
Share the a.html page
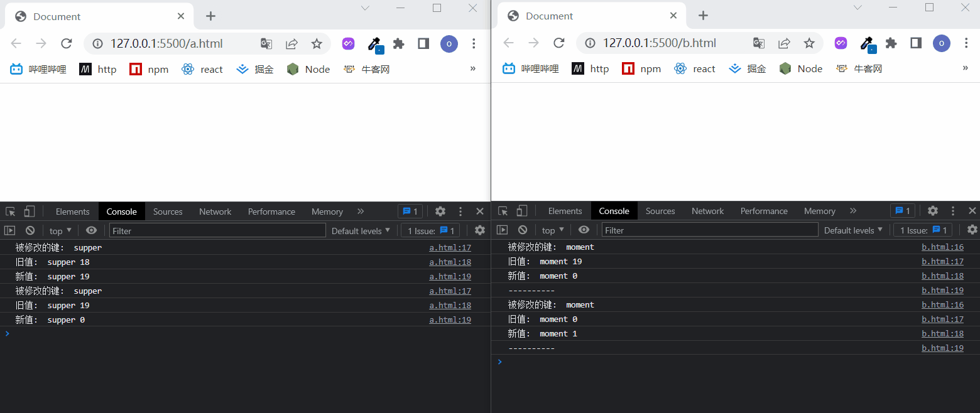point(291,43)
